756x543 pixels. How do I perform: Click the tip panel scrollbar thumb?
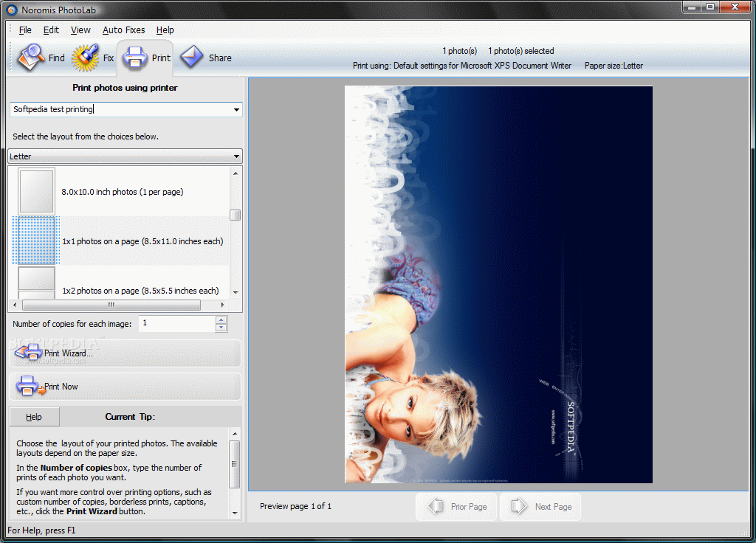click(x=236, y=464)
